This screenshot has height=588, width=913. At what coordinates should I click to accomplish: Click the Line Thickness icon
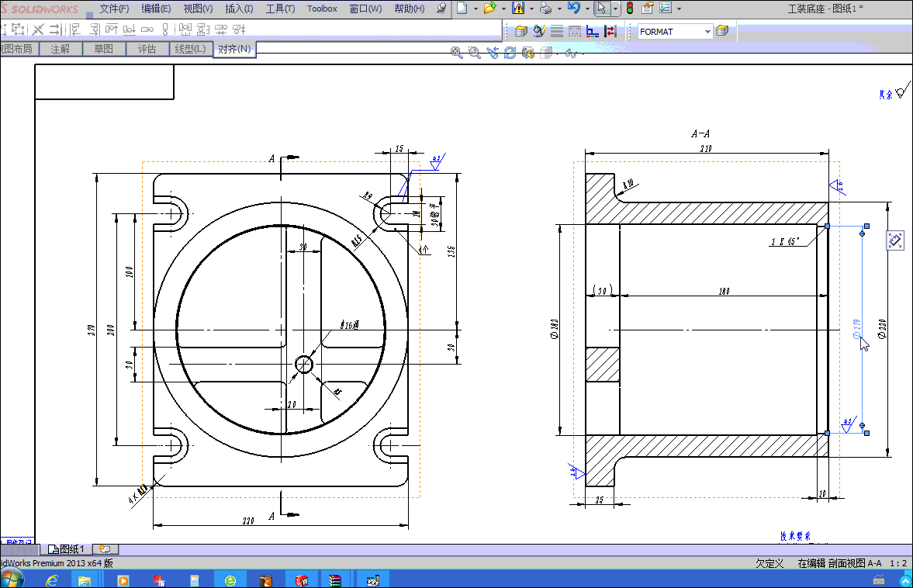[x=557, y=31]
